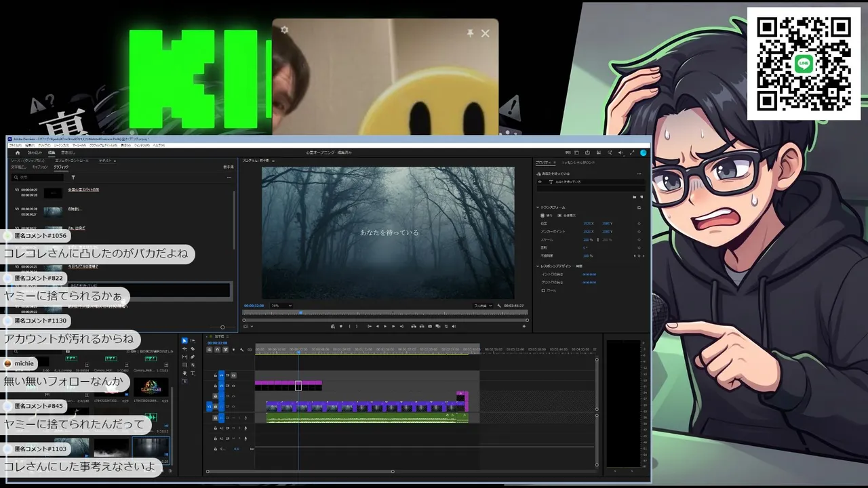
Task: Click the LINE QR code
Action: pyautogui.click(x=804, y=64)
